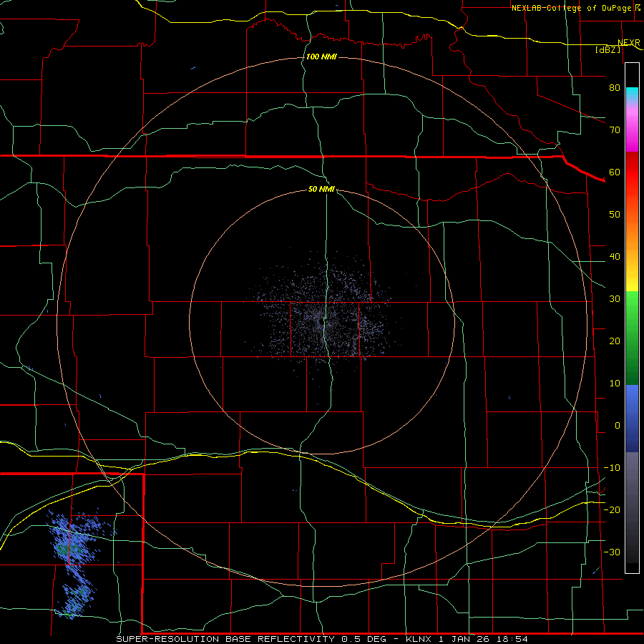Click the 0 value on the dBZ scale
The image size is (644, 644).
tap(618, 426)
